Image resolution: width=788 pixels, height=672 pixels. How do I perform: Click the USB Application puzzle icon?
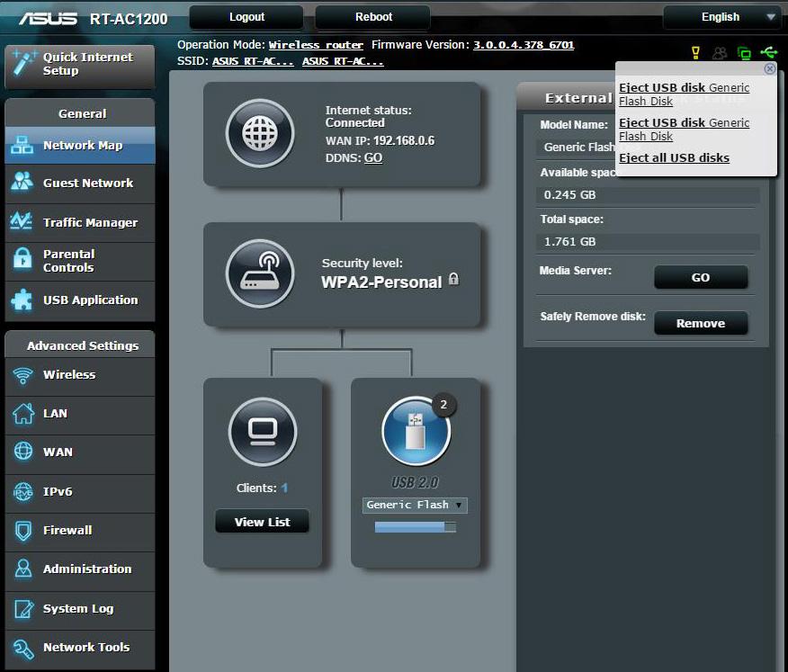[x=22, y=300]
